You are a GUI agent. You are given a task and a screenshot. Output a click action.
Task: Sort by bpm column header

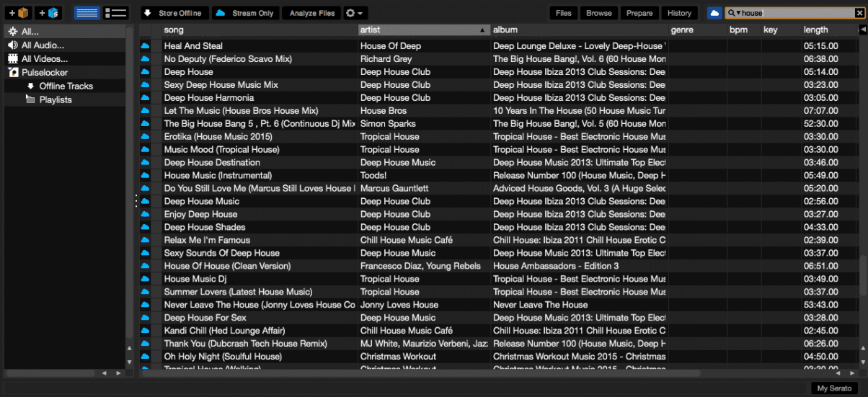[x=743, y=30]
